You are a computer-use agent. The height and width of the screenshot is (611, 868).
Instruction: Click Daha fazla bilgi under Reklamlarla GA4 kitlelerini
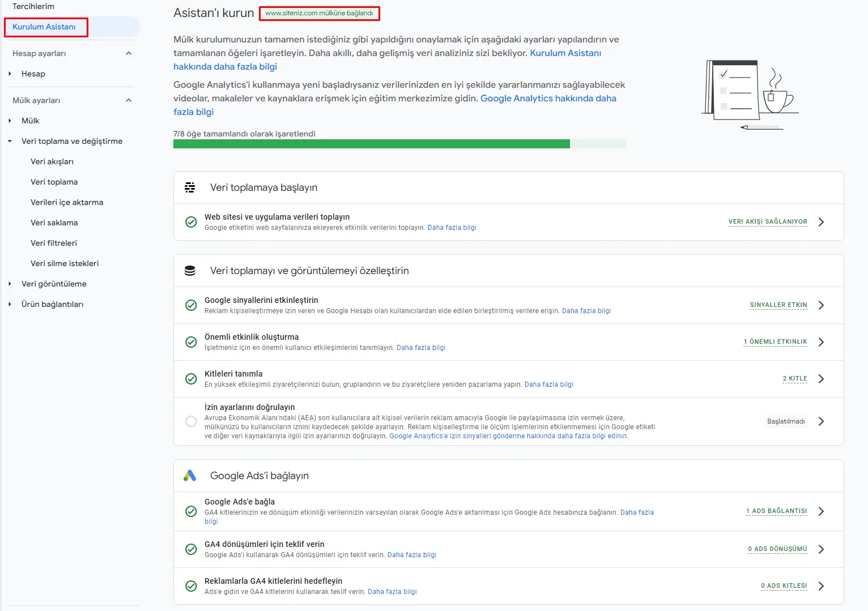pos(392,592)
